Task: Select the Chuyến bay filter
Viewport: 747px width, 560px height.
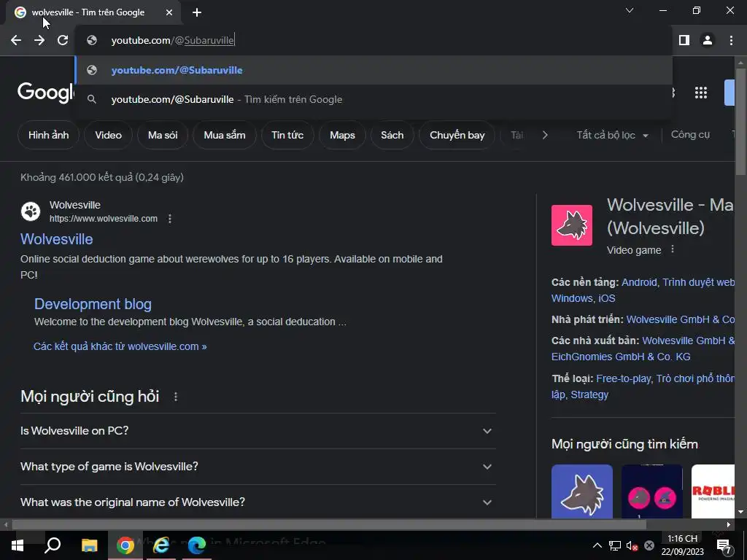Action: coord(457,135)
